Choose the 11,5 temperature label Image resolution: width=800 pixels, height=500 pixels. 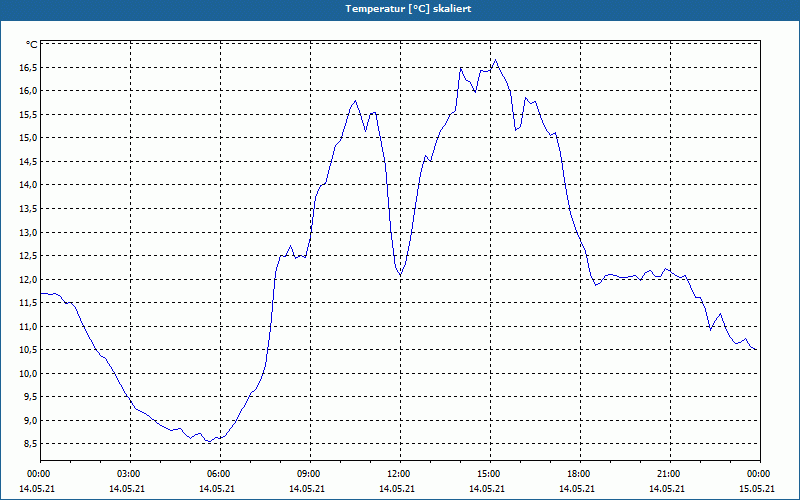tap(28, 303)
